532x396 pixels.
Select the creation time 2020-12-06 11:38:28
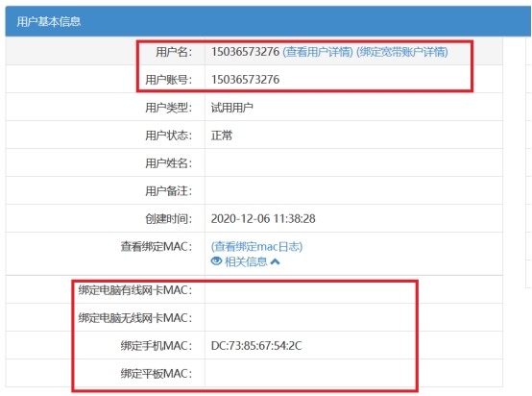[263, 219]
